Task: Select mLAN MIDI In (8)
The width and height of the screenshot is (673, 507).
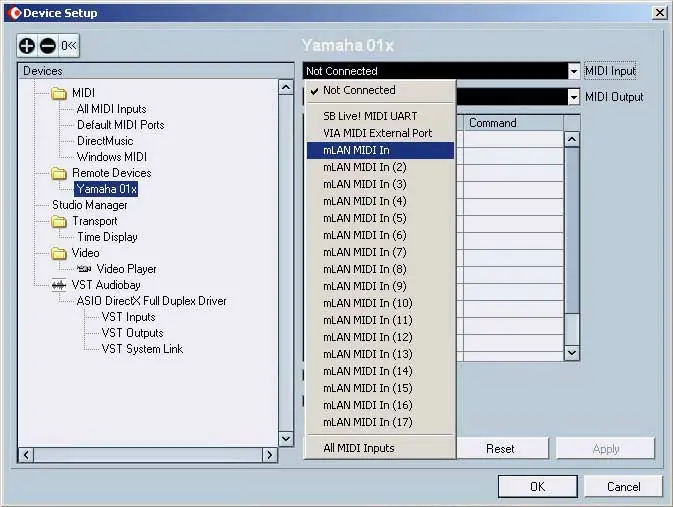Action: pos(380,269)
